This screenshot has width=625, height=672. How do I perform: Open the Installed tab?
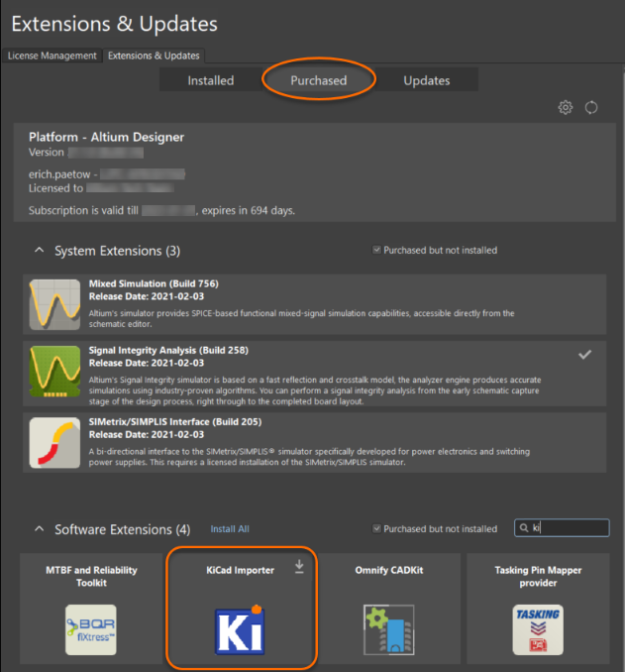(211, 80)
